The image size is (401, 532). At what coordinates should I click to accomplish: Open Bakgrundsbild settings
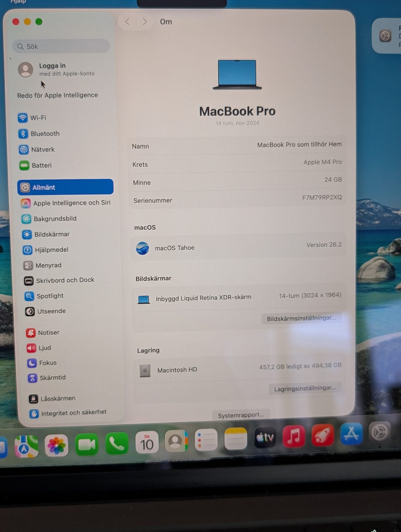click(49, 219)
